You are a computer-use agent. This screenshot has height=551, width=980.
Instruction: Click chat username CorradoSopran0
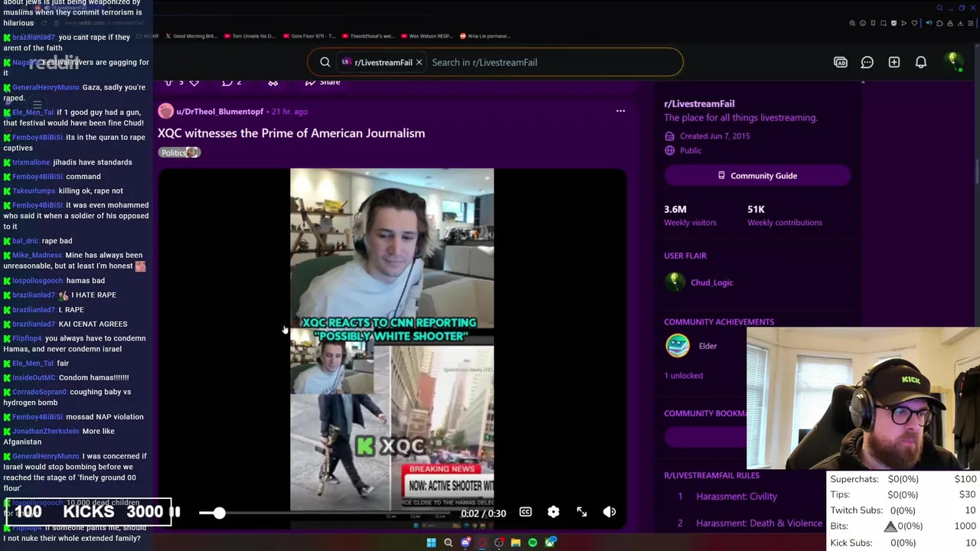pyautogui.click(x=39, y=392)
